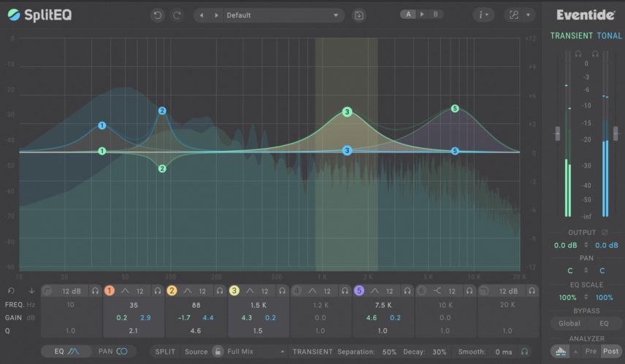Image resolution: width=625 pixels, height=364 pixels.
Task: Go to the next preset arrow
Action: [x=216, y=15]
